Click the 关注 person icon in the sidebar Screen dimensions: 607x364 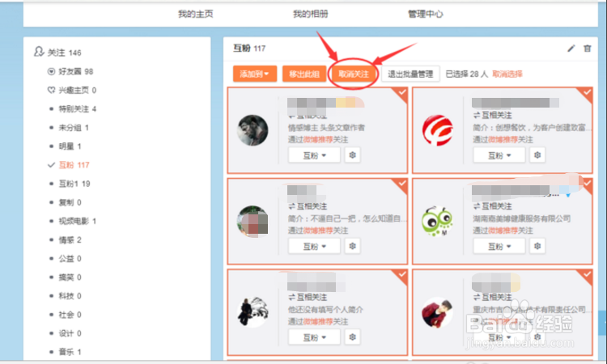pyautogui.click(x=39, y=52)
